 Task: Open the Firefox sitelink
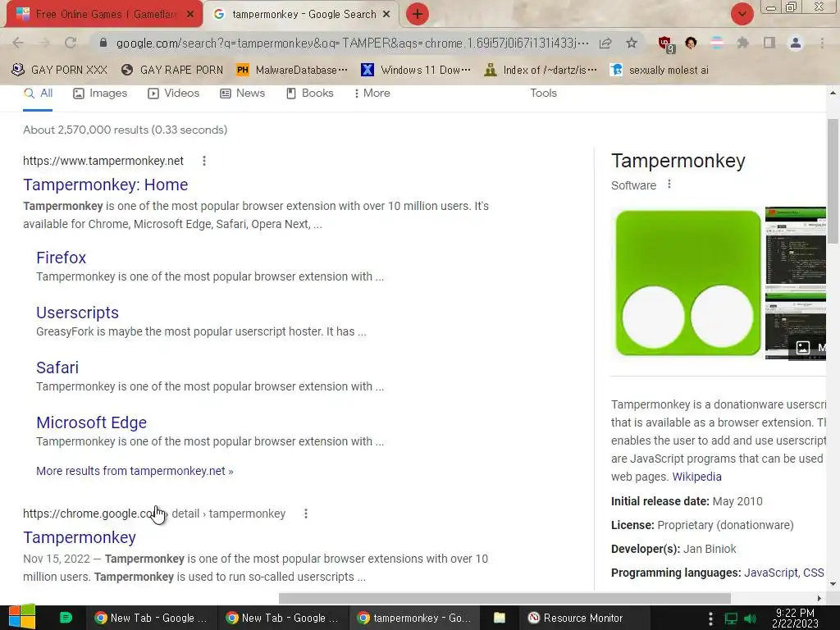(x=61, y=258)
